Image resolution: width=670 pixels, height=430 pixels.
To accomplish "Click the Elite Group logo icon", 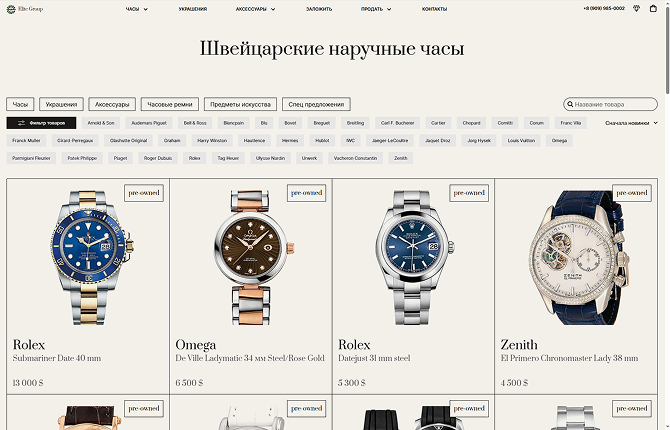I will click(11, 9).
